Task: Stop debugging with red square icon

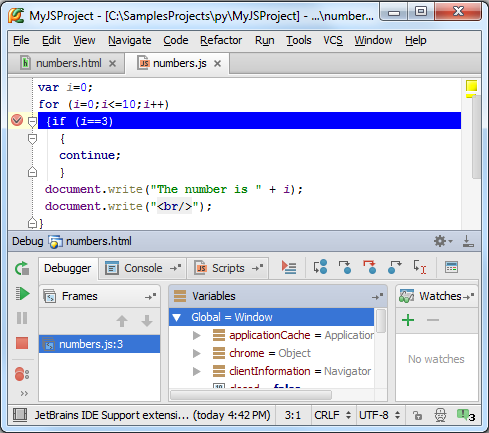Action: click(22, 343)
